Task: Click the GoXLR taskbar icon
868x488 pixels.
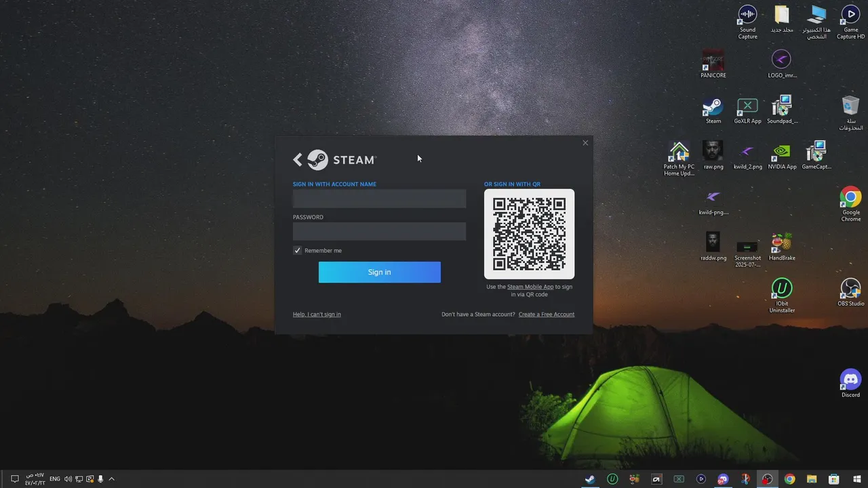Action: pyautogui.click(x=679, y=479)
